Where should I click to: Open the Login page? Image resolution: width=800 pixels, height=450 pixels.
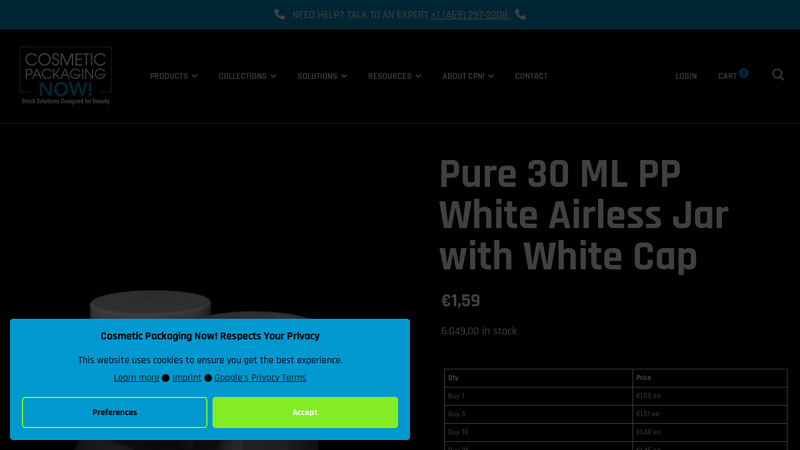point(686,76)
